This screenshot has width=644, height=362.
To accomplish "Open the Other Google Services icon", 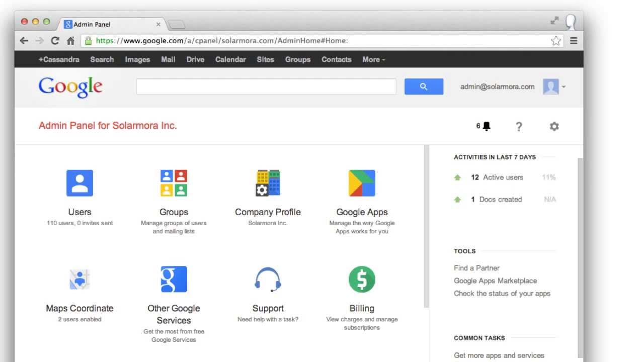I will tap(174, 280).
